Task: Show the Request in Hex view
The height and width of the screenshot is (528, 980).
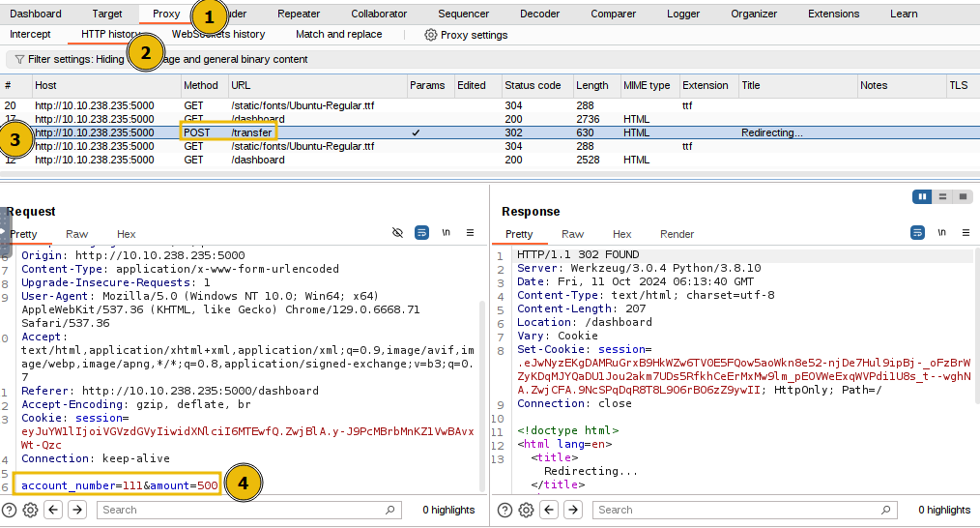Action: point(127,234)
